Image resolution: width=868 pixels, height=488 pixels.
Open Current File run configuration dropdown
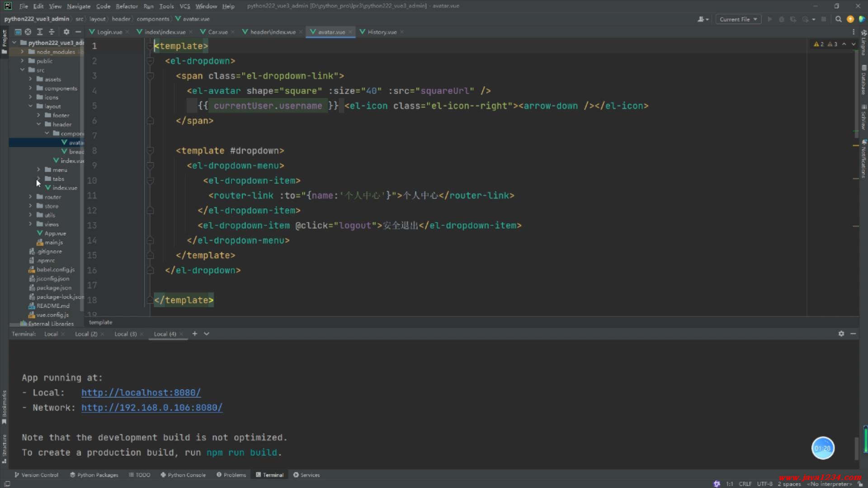click(x=738, y=19)
